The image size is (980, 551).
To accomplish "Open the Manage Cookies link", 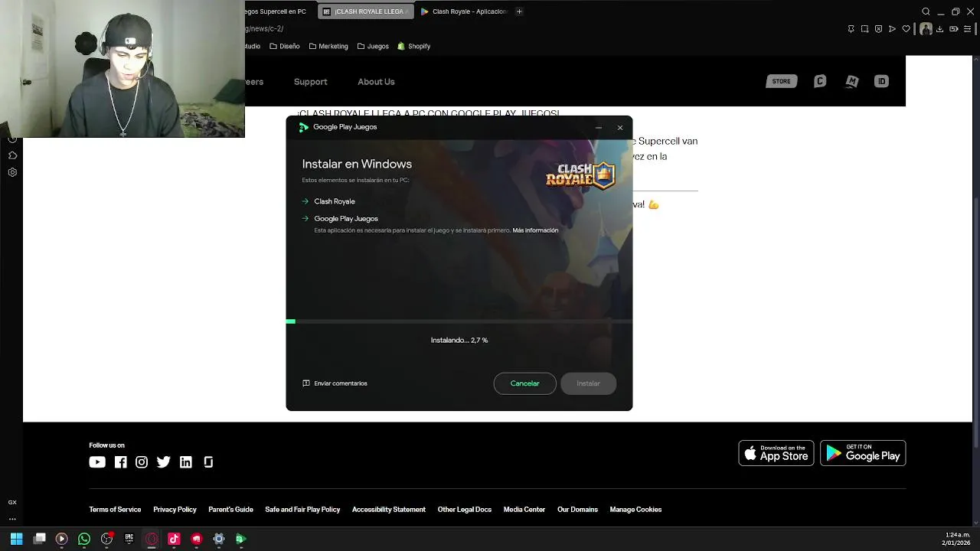I will tap(635, 510).
